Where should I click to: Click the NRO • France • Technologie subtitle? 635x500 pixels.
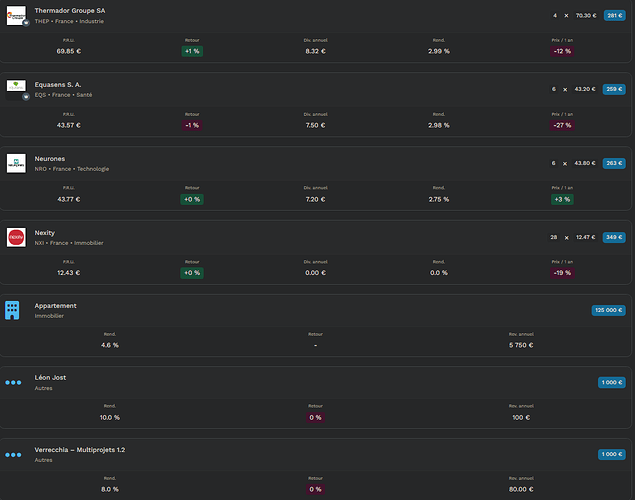pyautogui.click(x=72, y=169)
